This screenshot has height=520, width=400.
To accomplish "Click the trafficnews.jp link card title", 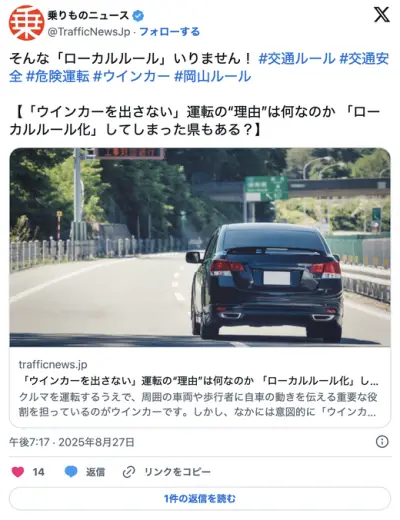I will pos(199,381).
